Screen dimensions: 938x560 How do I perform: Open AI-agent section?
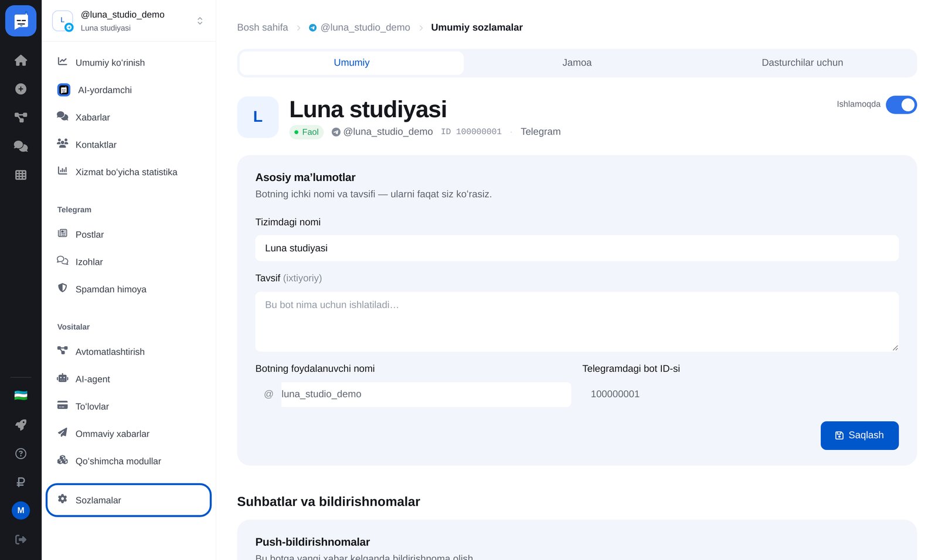click(x=128, y=379)
